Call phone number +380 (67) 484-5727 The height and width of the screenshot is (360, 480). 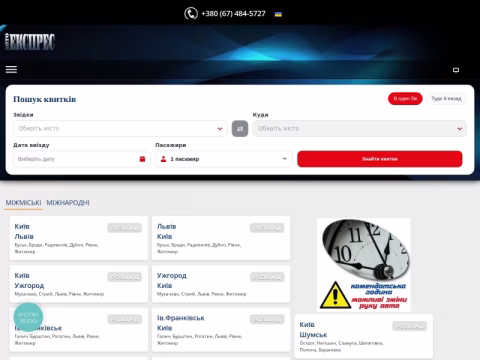233,14
